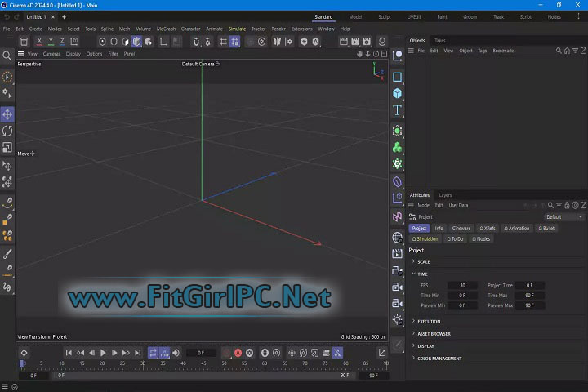Image resolution: width=588 pixels, height=392 pixels.
Task: Expand the Color Management section
Action: 439,359
